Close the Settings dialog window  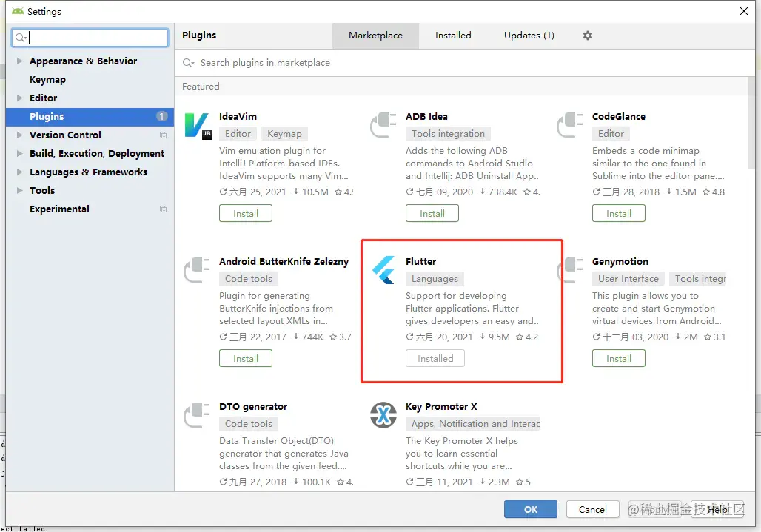743,11
